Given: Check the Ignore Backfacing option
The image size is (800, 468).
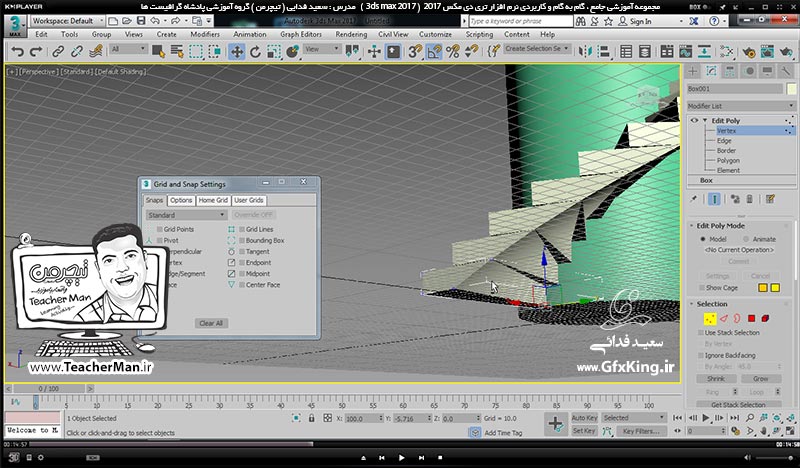Looking at the screenshot, I should 701,355.
